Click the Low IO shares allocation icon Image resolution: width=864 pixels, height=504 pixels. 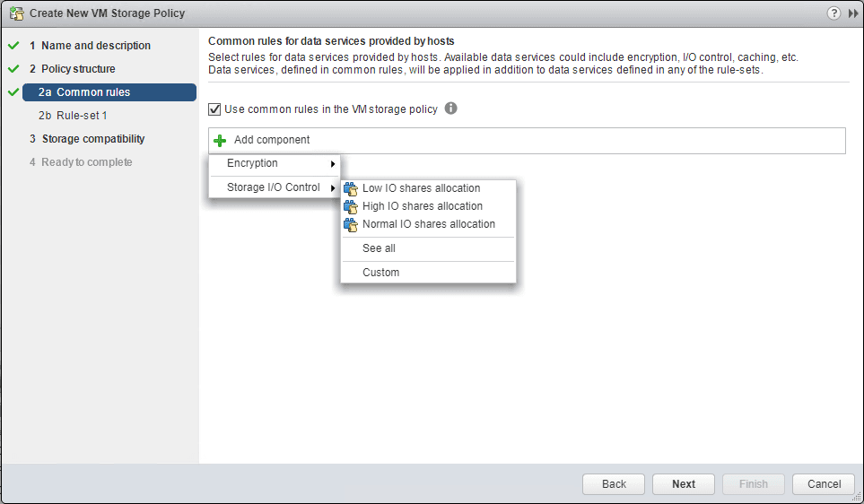(x=351, y=189)
